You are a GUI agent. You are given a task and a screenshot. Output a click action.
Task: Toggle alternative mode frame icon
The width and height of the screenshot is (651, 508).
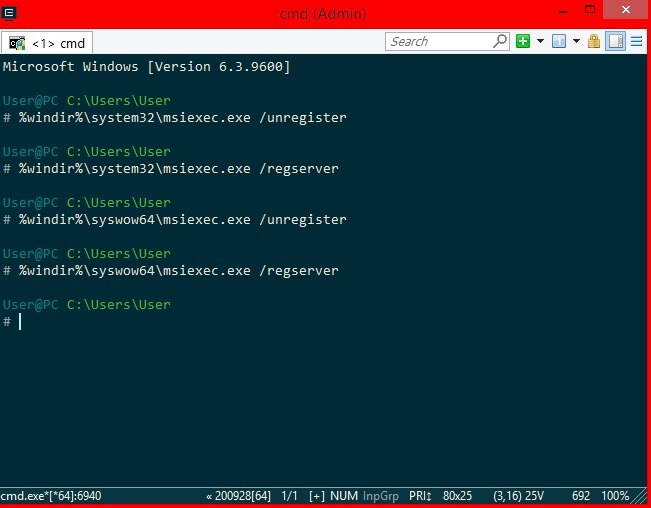click(x=615, y=41)
